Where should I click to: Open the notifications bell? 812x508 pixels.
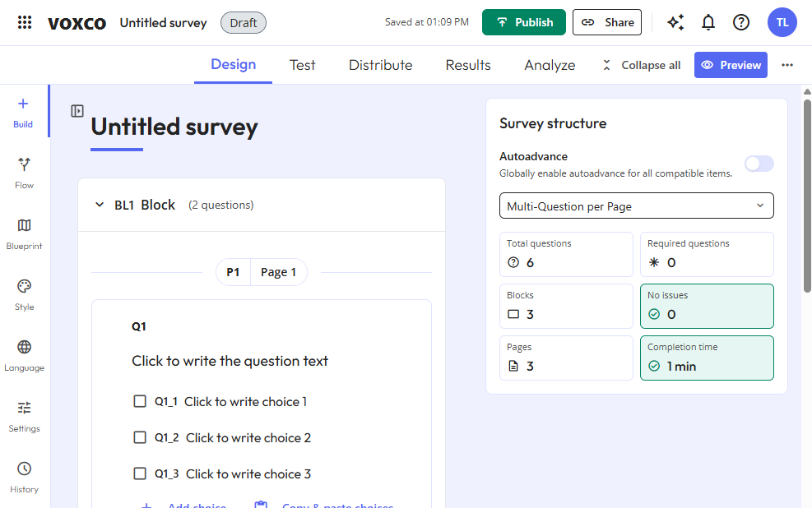tap(708, 22)
